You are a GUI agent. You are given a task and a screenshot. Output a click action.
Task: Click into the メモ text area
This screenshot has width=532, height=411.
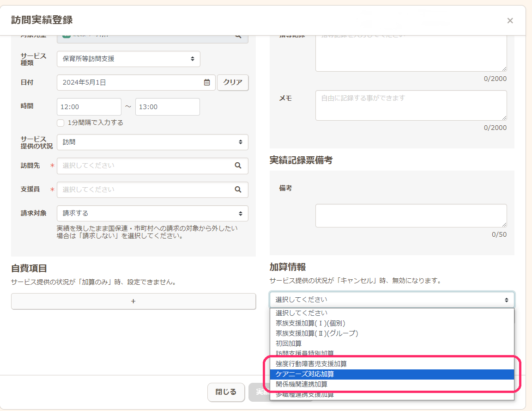(411, 105)
